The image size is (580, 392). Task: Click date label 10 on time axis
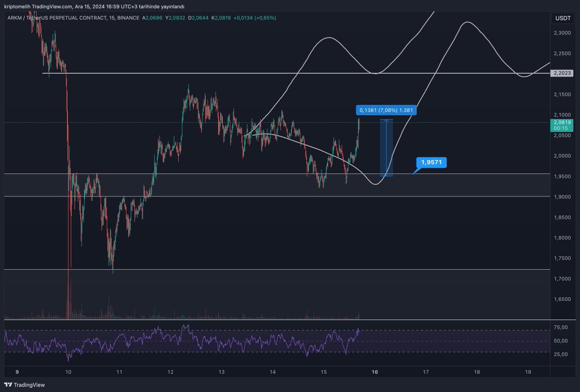pyautogui.click(x=68, y=372)
